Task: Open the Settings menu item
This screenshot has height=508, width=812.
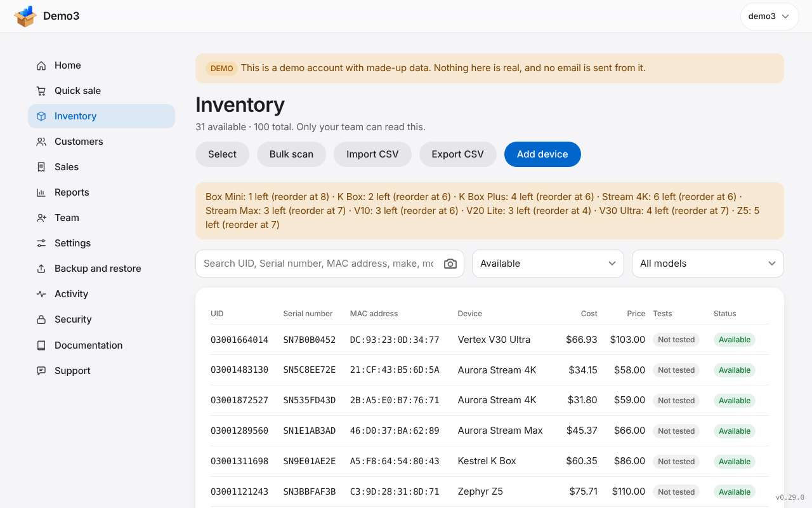Action: click(x=101, y=243)
